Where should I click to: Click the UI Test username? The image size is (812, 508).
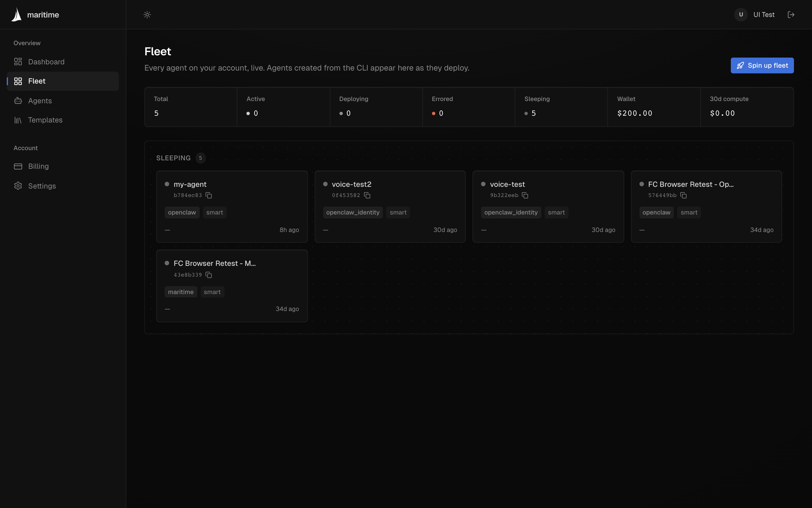pos(764,15)
